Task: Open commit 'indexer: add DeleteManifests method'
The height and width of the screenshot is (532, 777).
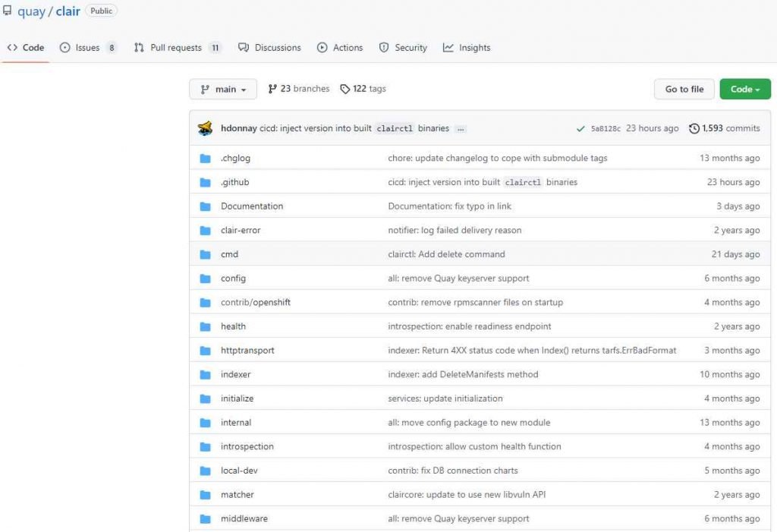Action: click(x=464, y=374)
